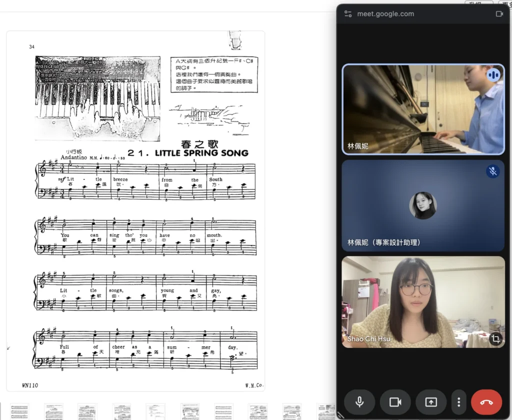
Task: Click the resize handle at the Meet window corner
Action: pyautogui.click(x=340, y=415)
